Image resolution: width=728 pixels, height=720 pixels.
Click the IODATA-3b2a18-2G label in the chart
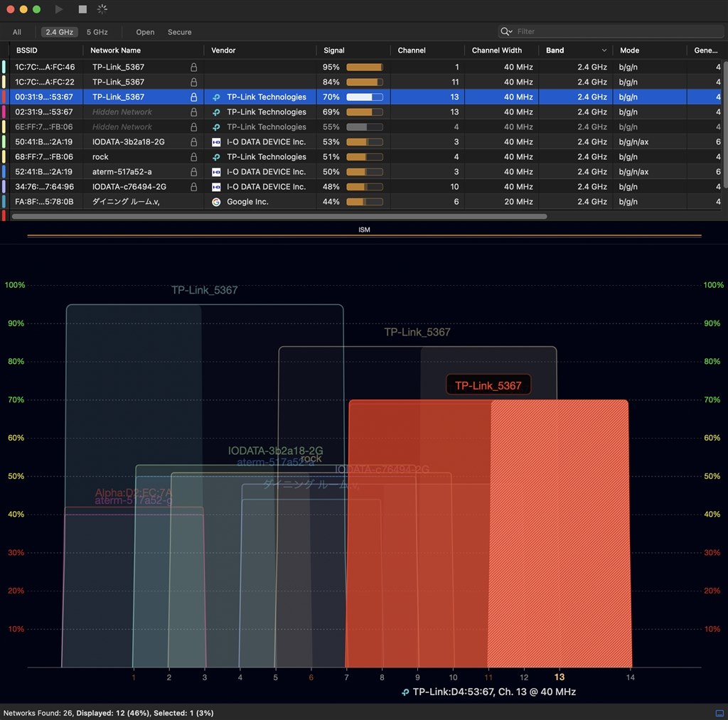pyautogui.click(x=275, y=451)
